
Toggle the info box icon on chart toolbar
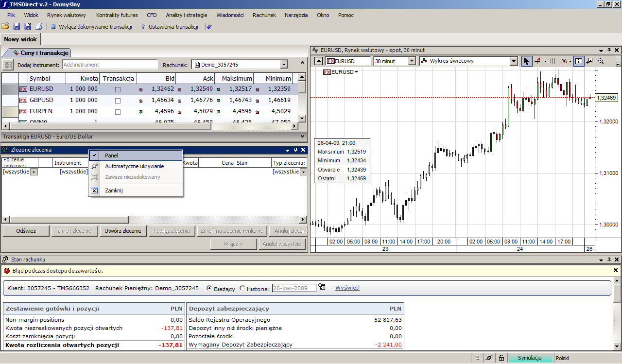(x=579, y=61)
